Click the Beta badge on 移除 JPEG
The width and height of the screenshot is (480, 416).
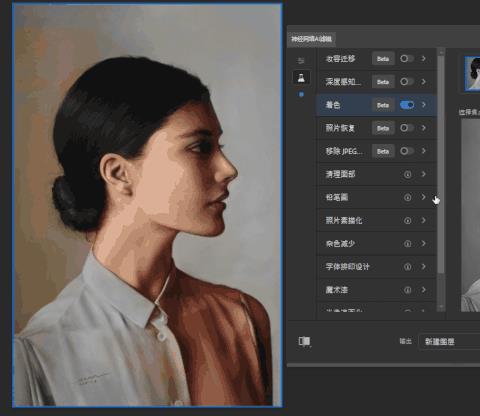[383, 151]
